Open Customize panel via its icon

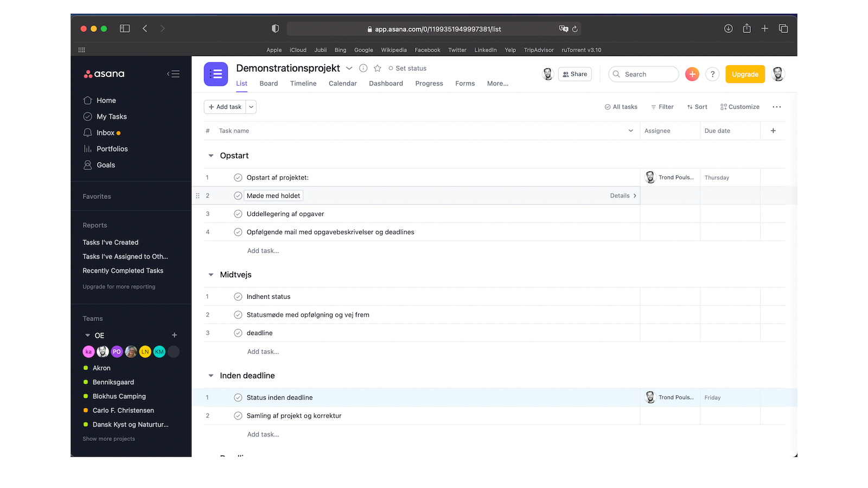[x=724, y=107]
